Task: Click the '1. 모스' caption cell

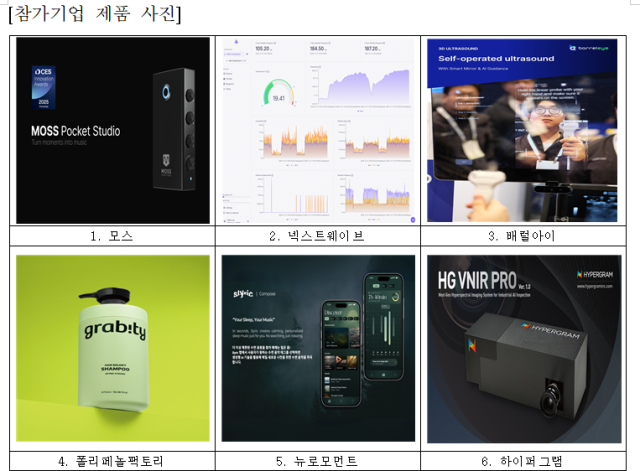Action: [112, 236]
